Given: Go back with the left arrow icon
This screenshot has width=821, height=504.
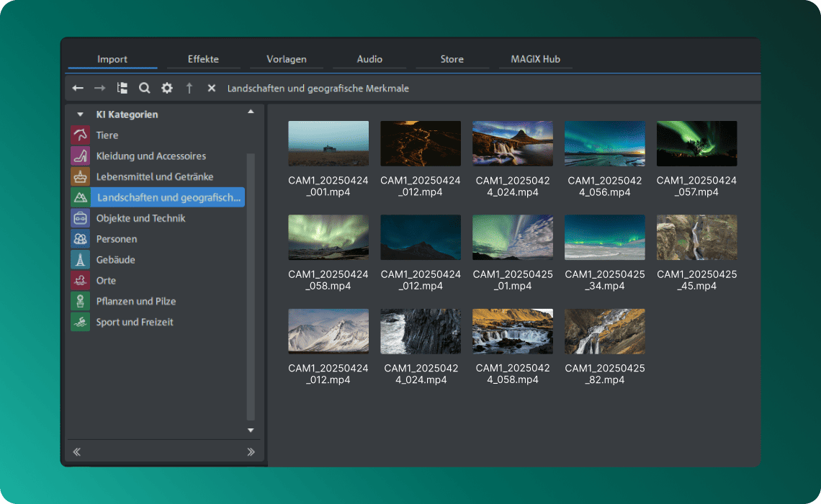Looking at the screenshot, I should (x=78, y=88).
